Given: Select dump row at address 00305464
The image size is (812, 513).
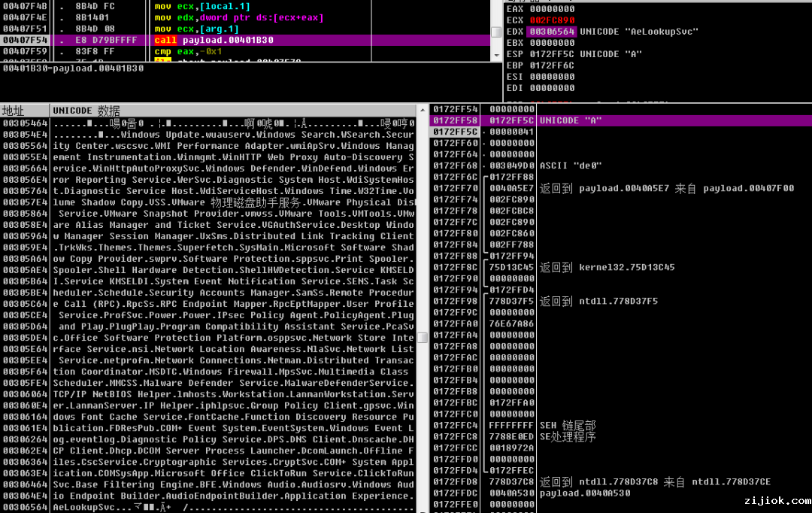Looking at the screenshot, I should pyautogui.click(x=25, y=123).
